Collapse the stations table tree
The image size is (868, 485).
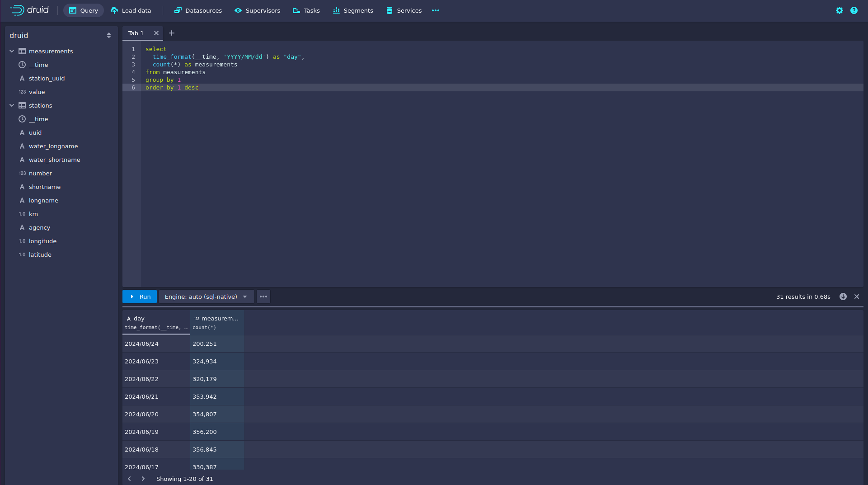12,105
